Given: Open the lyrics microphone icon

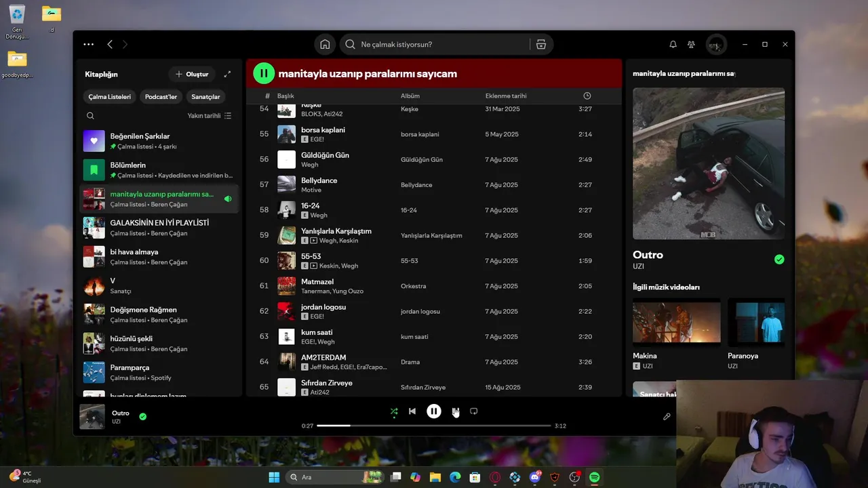Looking at the screenshot, I should [667, 417].
